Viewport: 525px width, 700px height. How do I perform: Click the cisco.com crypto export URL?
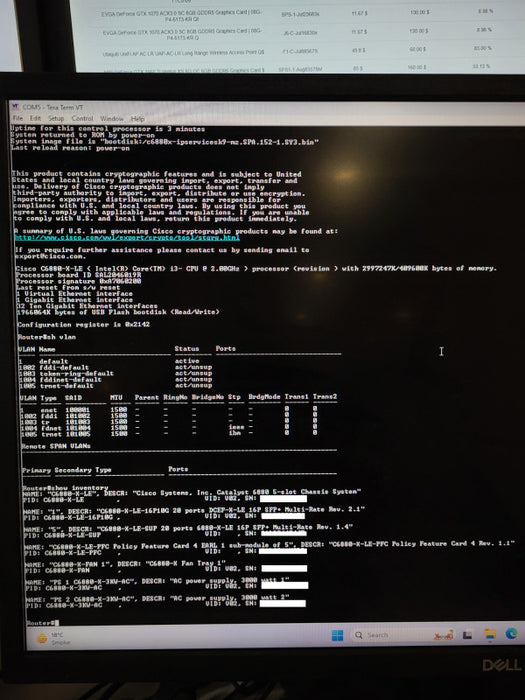coord(127,238)
